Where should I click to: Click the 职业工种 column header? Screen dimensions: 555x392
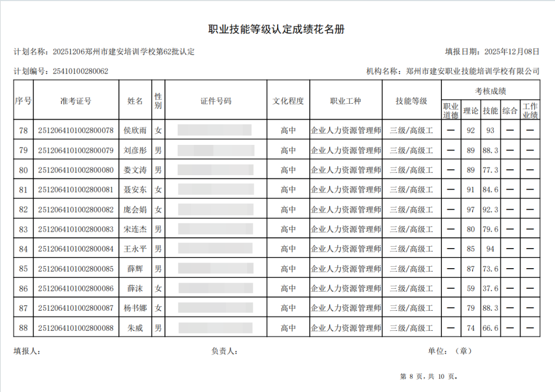[x=346, y=101]
